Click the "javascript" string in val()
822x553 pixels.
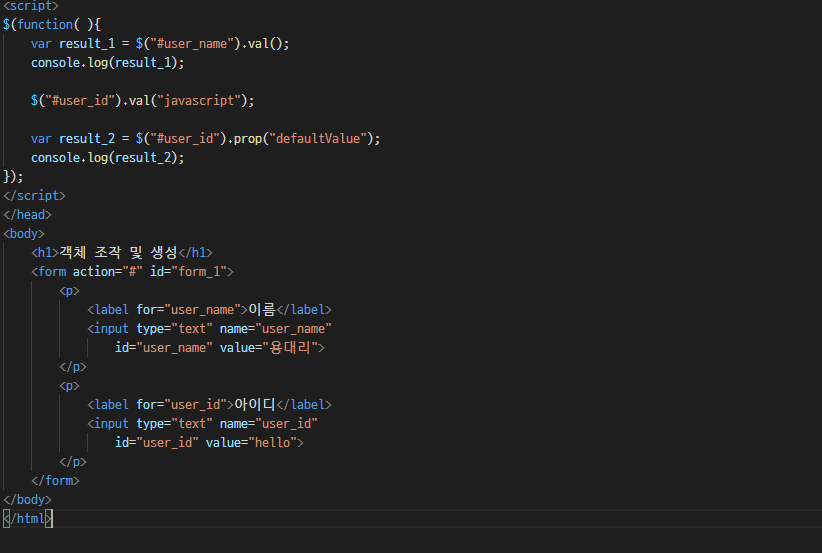click(199, 101)
